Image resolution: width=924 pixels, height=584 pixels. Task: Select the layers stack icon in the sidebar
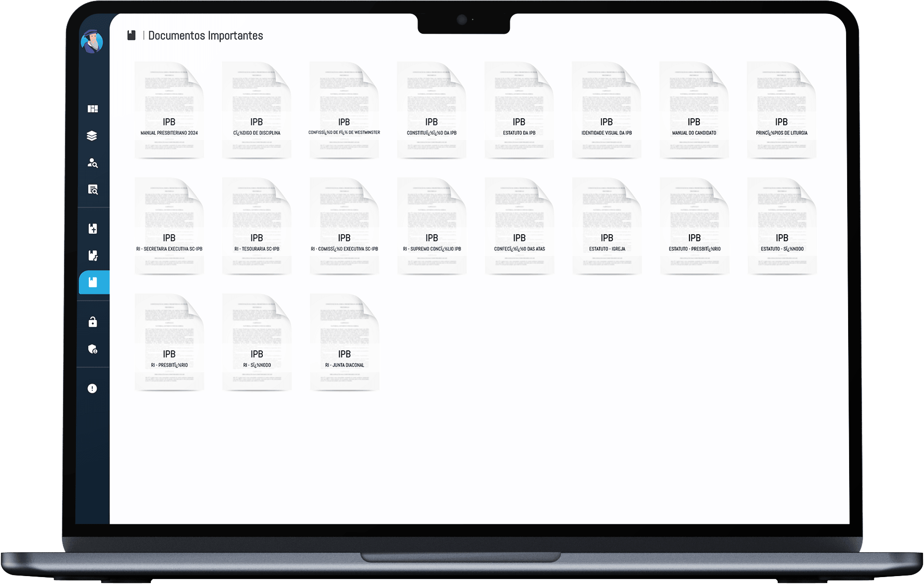(x=93, y=136)
